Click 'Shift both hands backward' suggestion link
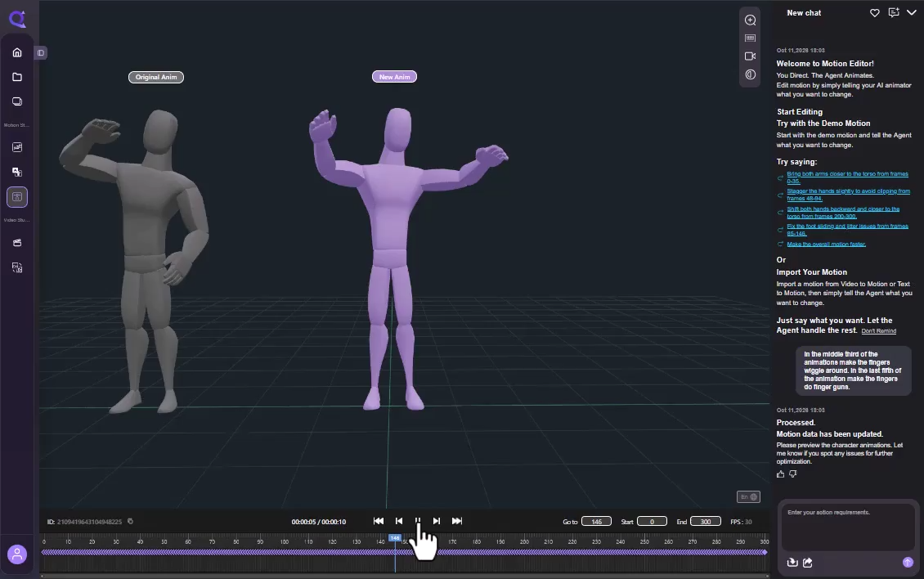Image resolution: width=924 pixels, height=579 pixels. pyautogui.click(x=843, y=213)
